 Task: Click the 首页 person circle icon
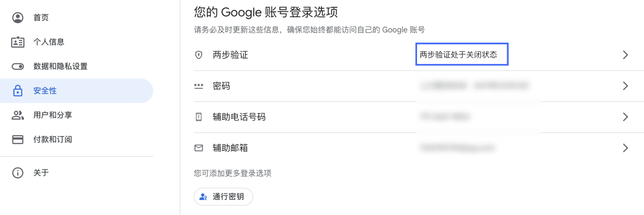point(18,18)
